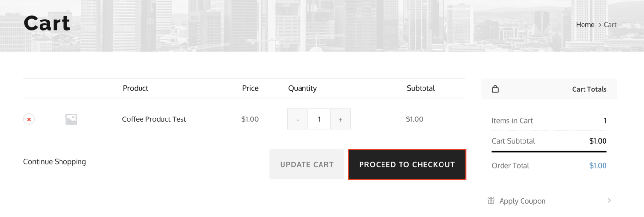The height and width of the screenshot is (217, 644).
Task: Go to Home via breadcrumb link
Action: (585, 25)
